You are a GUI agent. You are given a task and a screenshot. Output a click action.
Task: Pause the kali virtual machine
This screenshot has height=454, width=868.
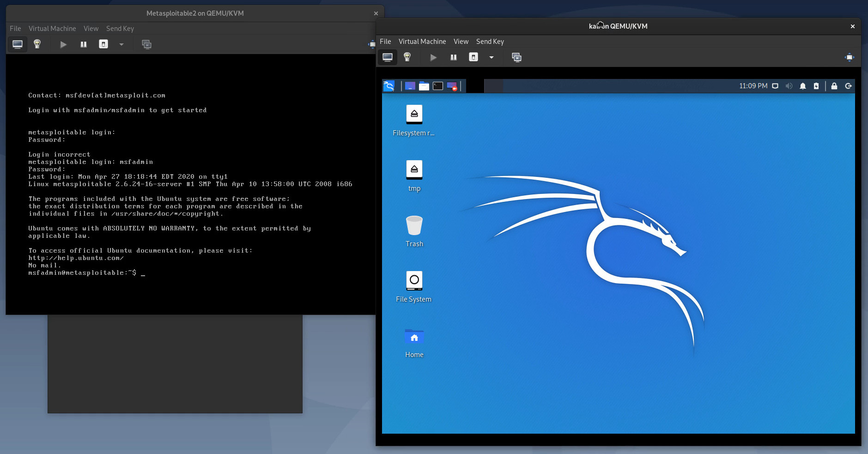453,57
